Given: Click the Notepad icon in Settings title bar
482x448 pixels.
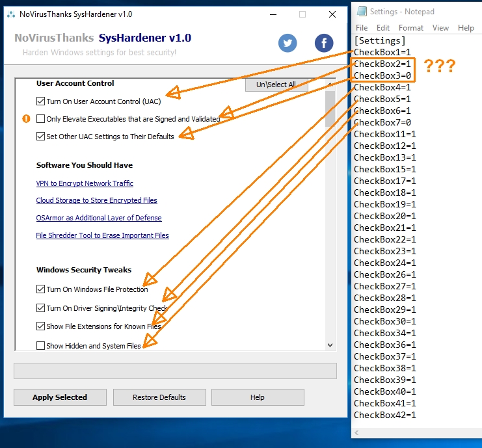Looking at the screenshot, I should (x=362, y=11).
